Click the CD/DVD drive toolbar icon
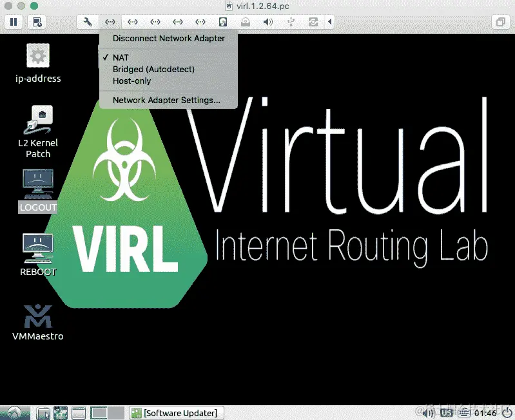Image resolution: width=515 pixels, height=420 pixels. tap(246, 22)
